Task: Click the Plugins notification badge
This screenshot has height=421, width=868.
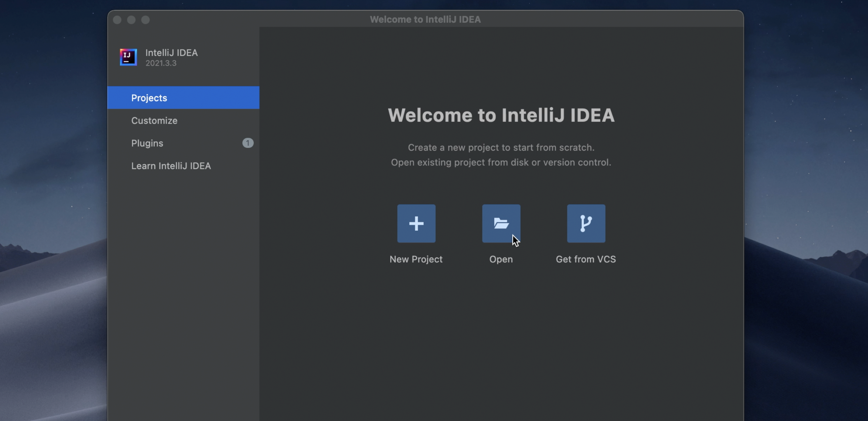Action: point(248,143)
